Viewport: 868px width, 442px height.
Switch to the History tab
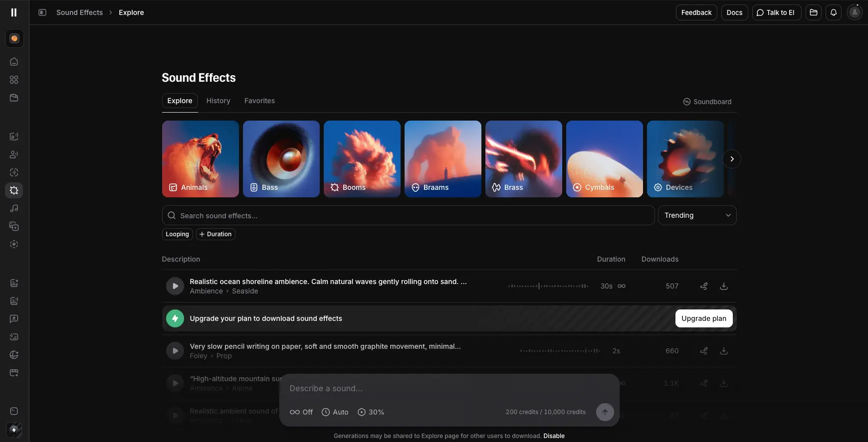[218, 101]
